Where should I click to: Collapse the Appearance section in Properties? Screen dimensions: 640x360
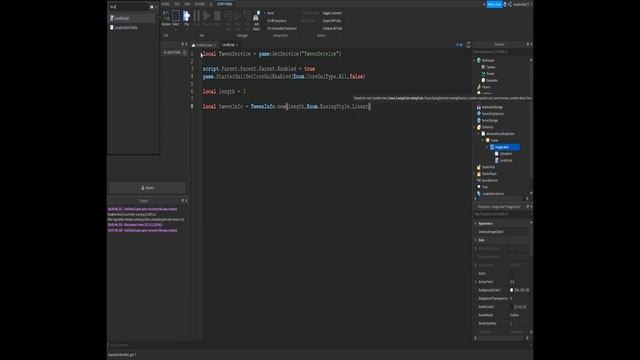(476, 224)
